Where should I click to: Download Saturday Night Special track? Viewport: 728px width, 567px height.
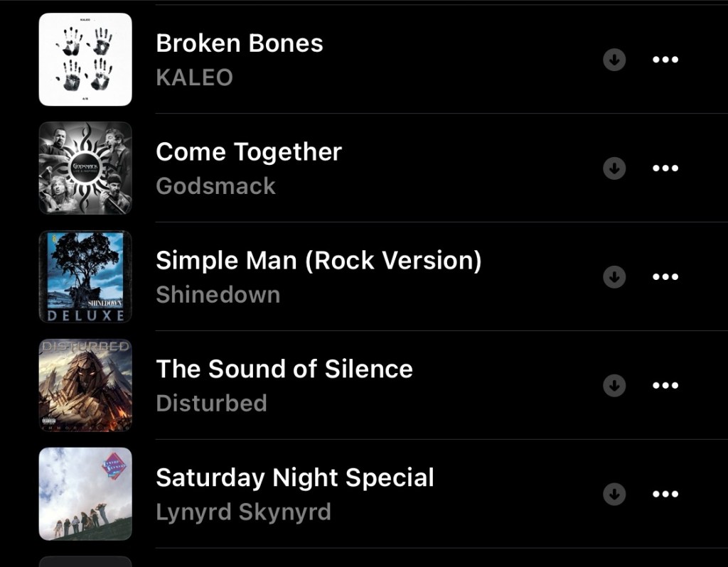(x=614, y=495)
